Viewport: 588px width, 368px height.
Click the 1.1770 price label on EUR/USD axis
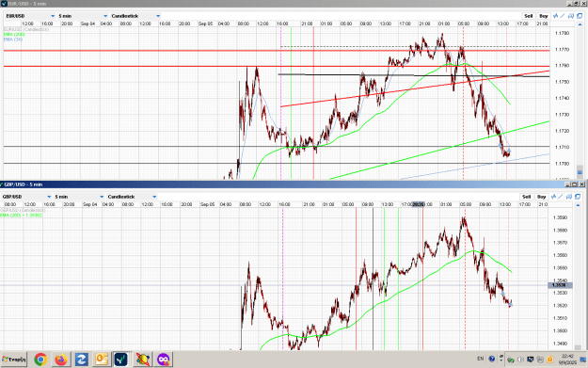[x=562, y=49]
